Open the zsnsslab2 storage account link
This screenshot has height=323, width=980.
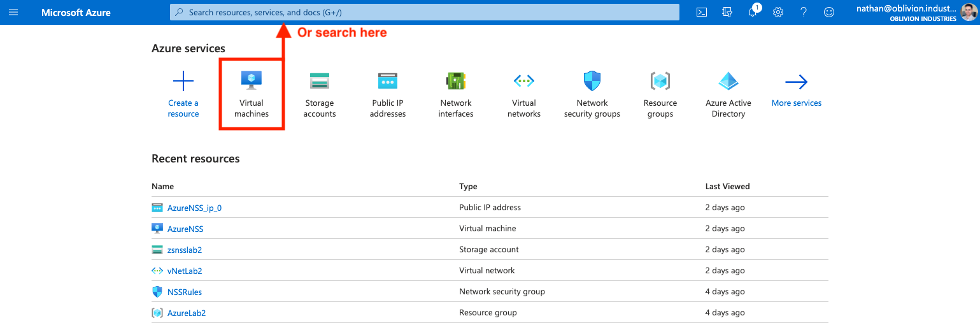(185, 250)
